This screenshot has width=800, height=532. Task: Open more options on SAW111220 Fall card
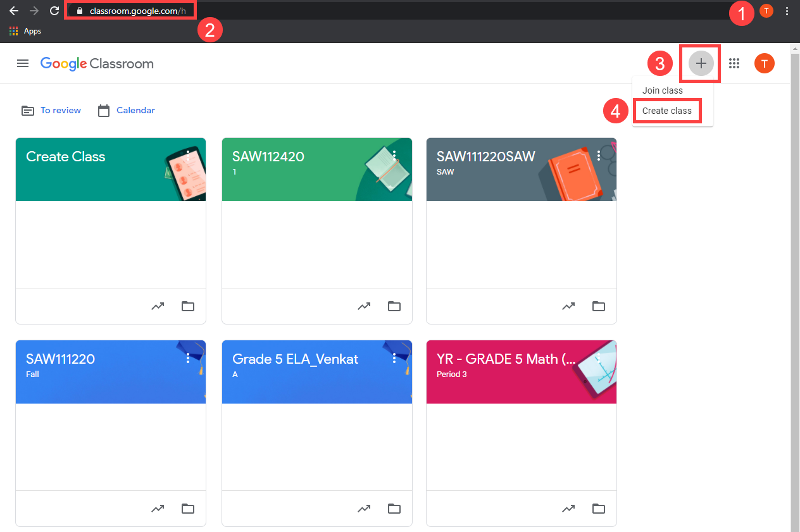coord(188,358)
